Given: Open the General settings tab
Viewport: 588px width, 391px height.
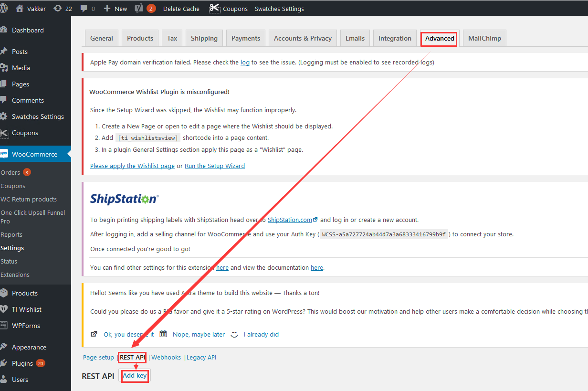Looking at the screenshot, I should (x=102, y=38).
